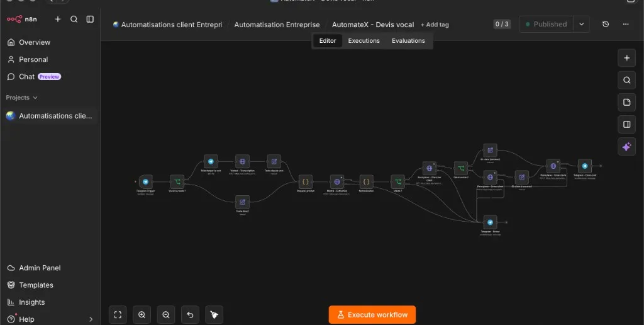This screenshot has width=644, height=325.
Task: Select the Télécharger la voix Telegram node
Action: [211, 162]
